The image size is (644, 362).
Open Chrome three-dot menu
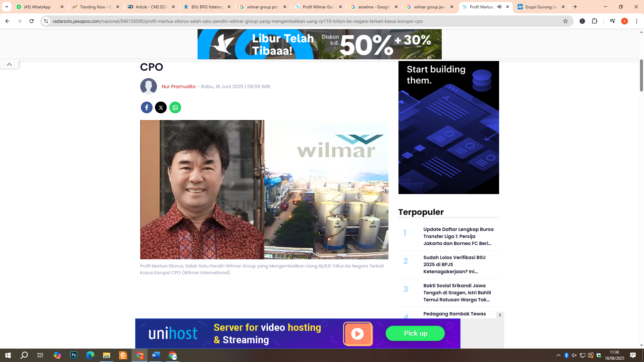point(637,21)
